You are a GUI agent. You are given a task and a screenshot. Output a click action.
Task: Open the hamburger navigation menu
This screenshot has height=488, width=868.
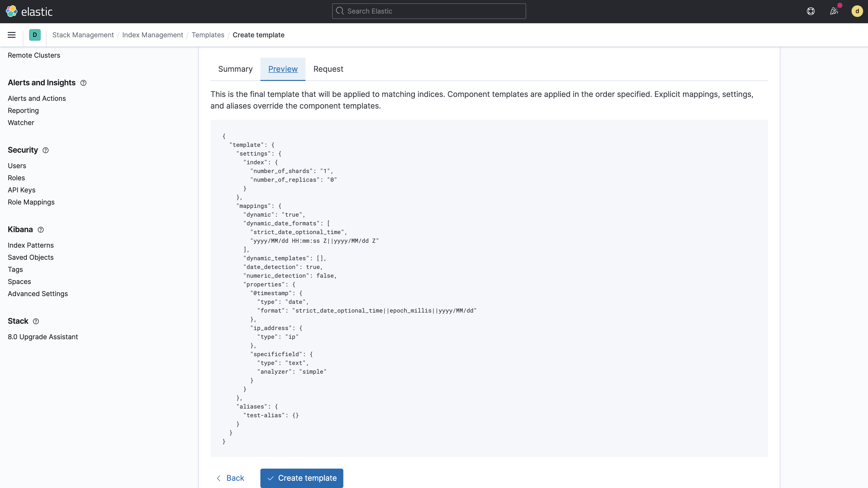(12, 35)
